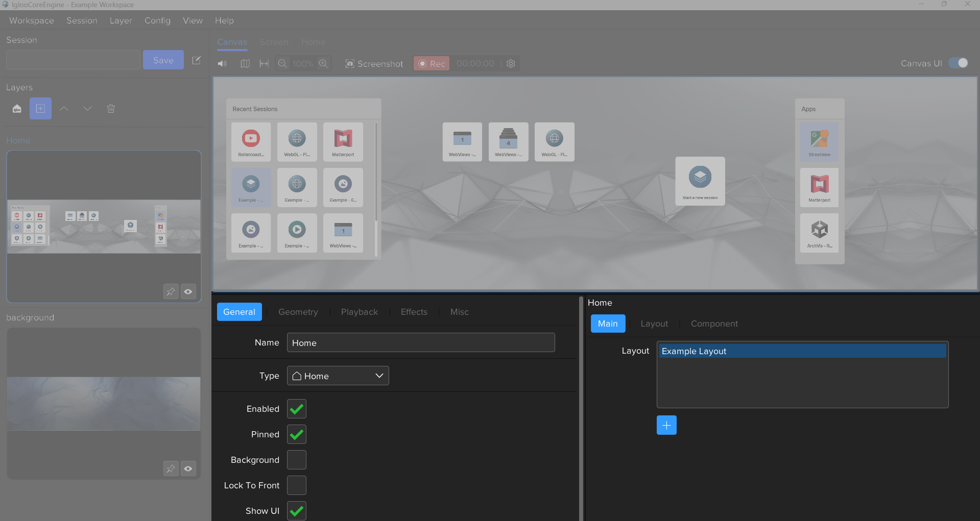Screen dimensions: 980x521
Task: Toggle the Canvas UI switch
Action: pos(958,63)
